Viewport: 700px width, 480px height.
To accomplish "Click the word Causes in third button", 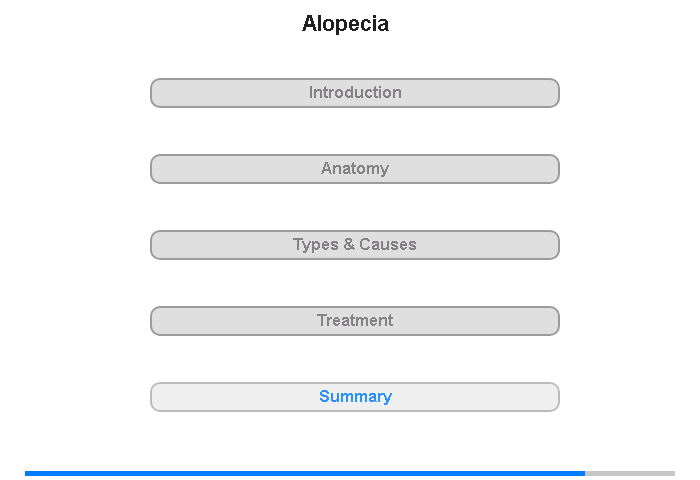I will point(388,244).
